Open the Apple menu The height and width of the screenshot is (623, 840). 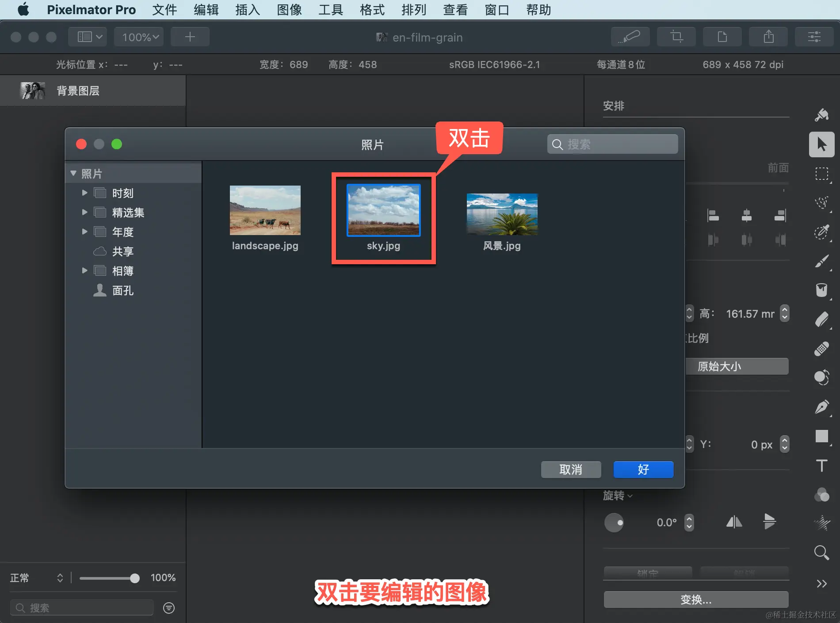tap(23, 9)
